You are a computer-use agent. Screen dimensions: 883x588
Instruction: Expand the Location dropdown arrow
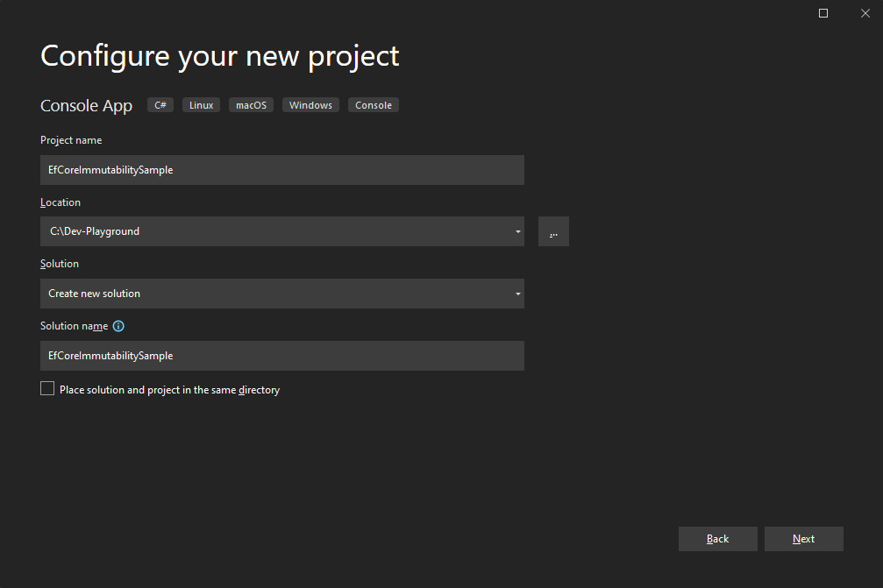pos(518,232)
